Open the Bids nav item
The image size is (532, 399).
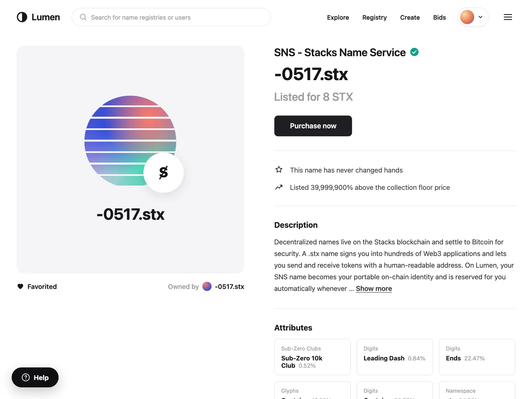tap(440, 17)
